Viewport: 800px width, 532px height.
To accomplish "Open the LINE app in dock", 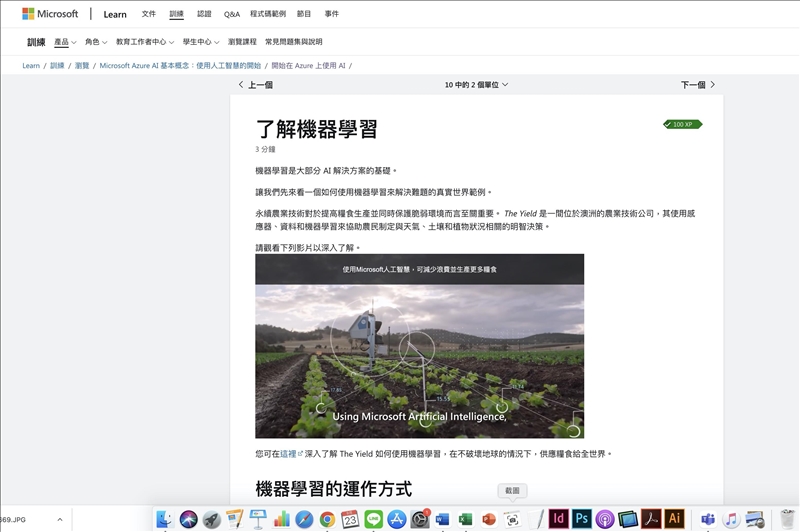I will (373, 519).
